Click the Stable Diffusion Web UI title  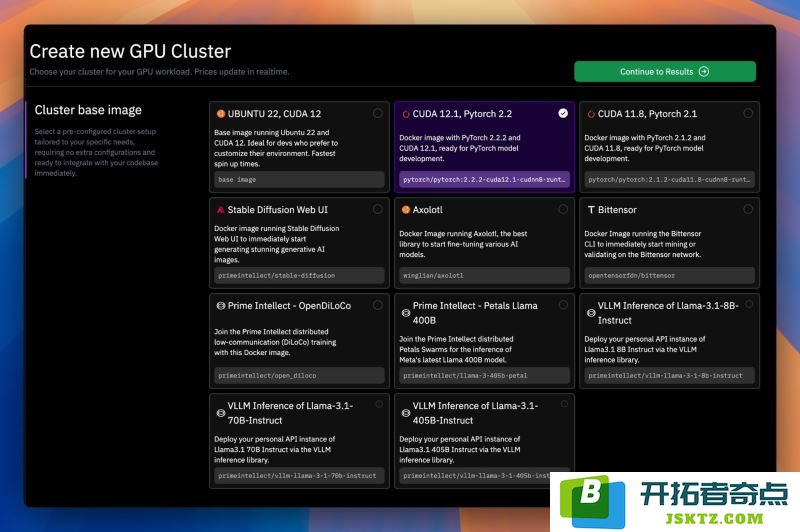[278, 210]
